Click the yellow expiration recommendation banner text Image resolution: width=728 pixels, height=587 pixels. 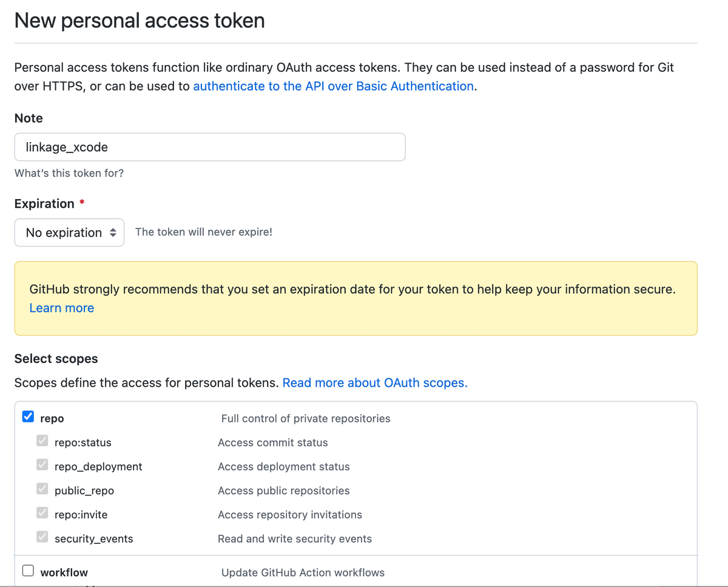(352, 290)
